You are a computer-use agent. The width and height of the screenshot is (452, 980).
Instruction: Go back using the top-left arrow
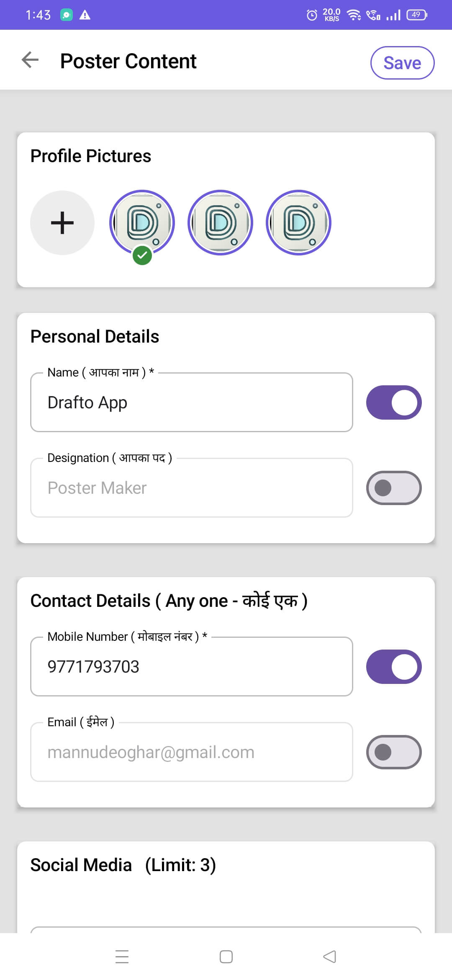coord(30,60)
